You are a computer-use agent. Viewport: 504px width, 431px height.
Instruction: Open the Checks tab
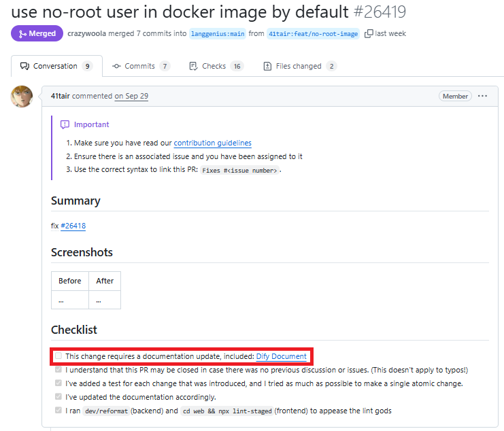[x=214, y=66]
